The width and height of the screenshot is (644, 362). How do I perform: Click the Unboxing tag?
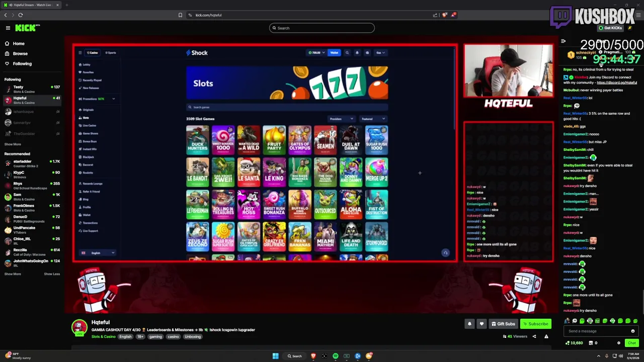[x=193, y=336]
